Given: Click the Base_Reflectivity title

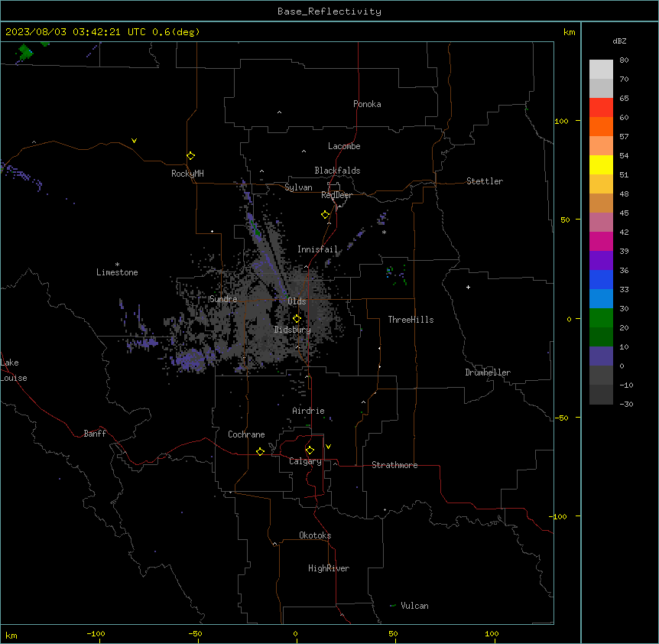Looking at the screenshot, I should coord(329,11).
